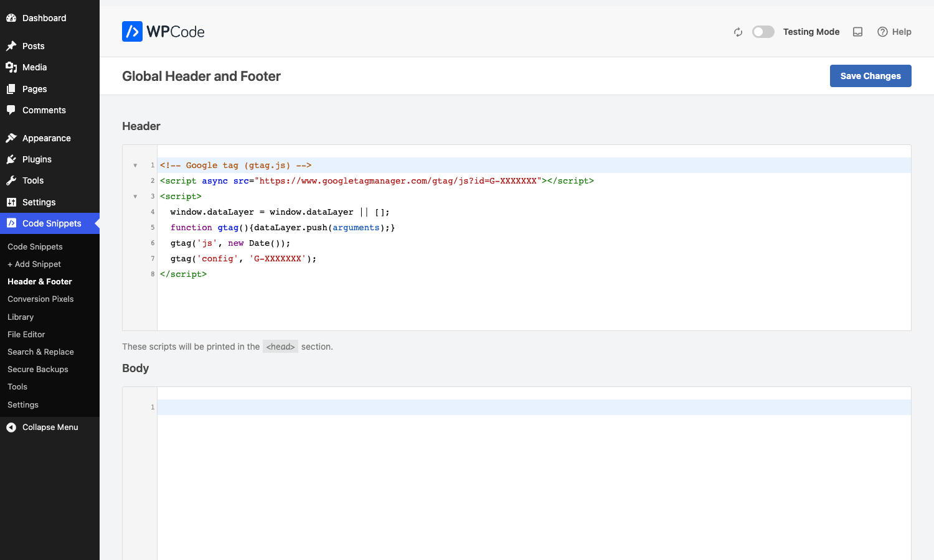Viewport: 934px width, 560px height.
Task: Open the Dashboard menu item
Action: 50,18
